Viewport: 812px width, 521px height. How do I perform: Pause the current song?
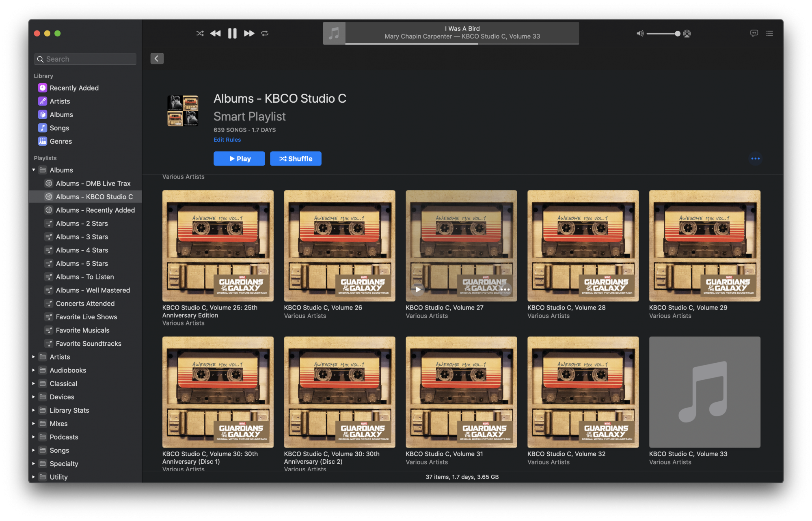pos(232,34)
